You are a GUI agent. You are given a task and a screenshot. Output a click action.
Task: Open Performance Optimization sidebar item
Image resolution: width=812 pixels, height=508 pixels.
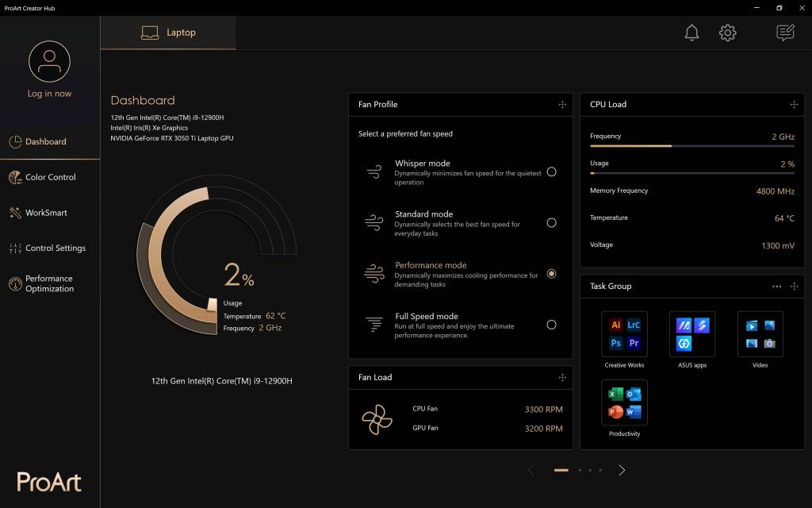(50, 283)
